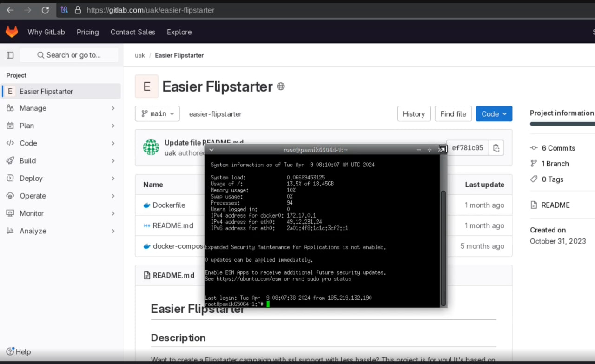Open the Pricing menu item
595x364 pixels.
point(88,32)
